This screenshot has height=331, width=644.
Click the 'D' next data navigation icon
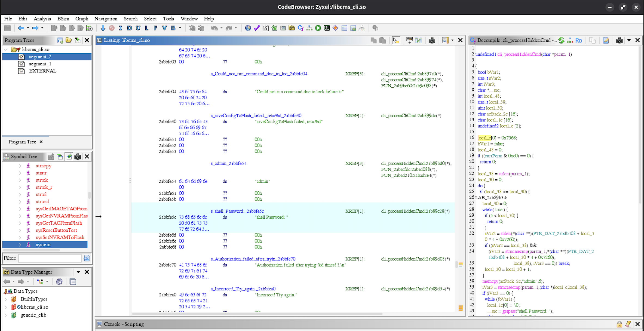129,28
